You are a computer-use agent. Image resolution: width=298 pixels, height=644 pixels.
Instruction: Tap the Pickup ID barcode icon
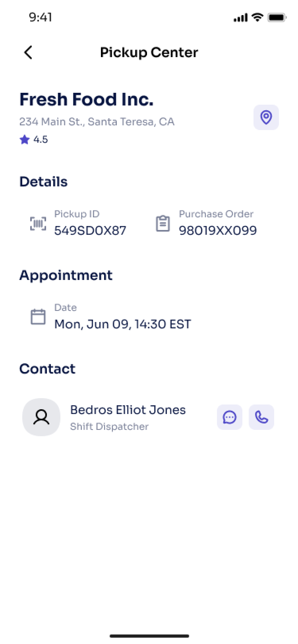tap(38, 223)
